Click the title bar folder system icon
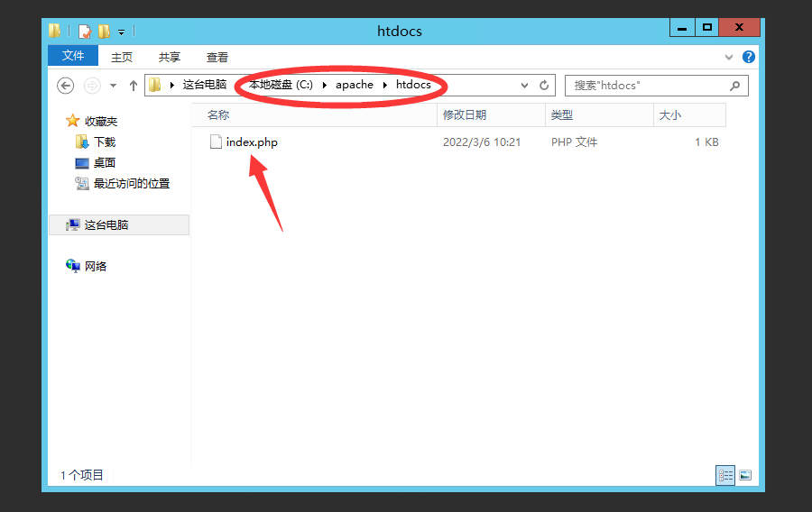Viewport: 812px width, 512px height. [54, 31]
